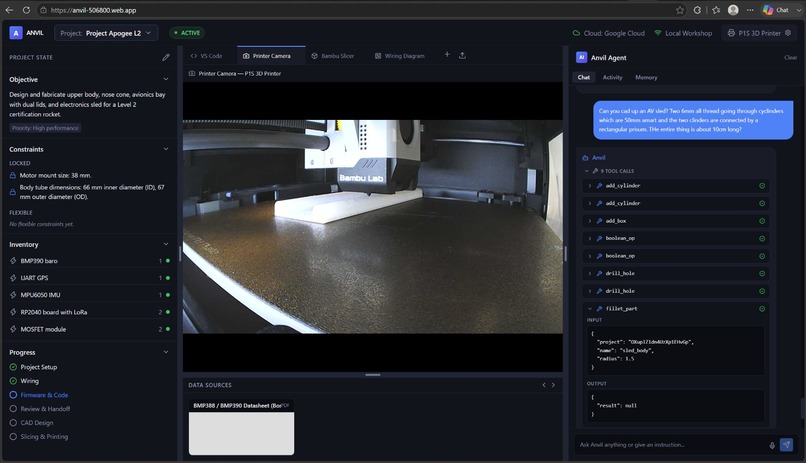Click the MPU6050 IMU component icon
Image resolution: width=806 pixels, height=463 pixels.
coord(13,295)
